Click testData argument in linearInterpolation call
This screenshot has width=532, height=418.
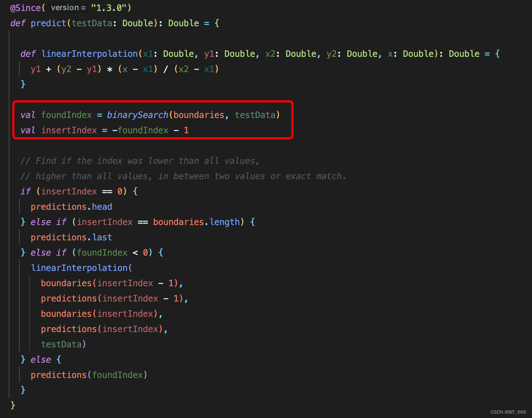(x=61, y=344)
